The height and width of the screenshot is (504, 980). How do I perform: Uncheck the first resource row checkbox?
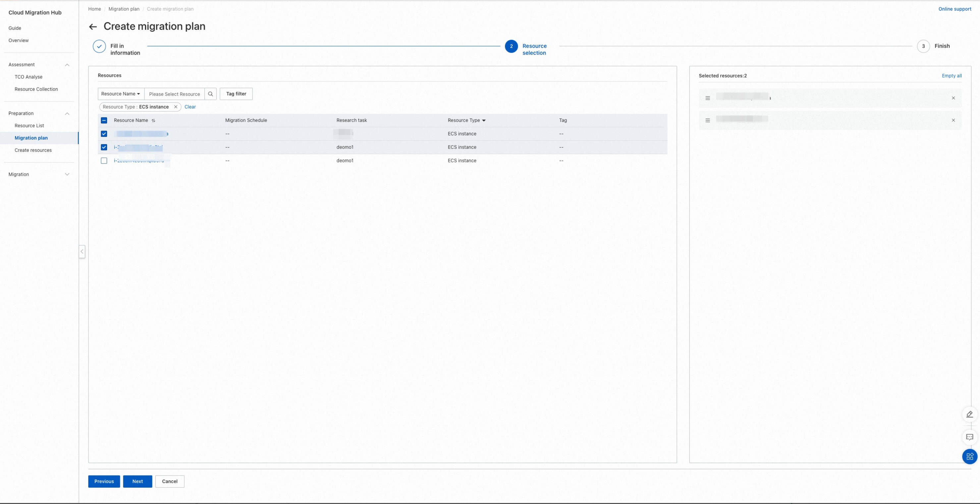[104, 134]
